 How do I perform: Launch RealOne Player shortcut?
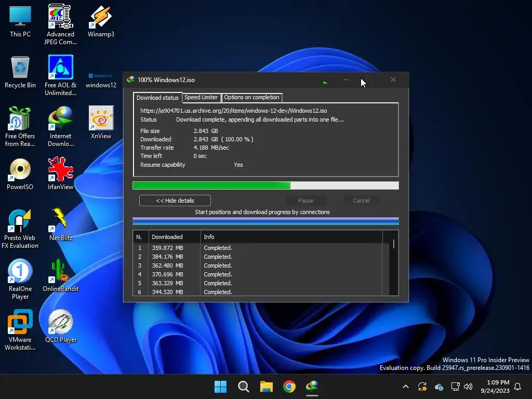coord(20,279)
